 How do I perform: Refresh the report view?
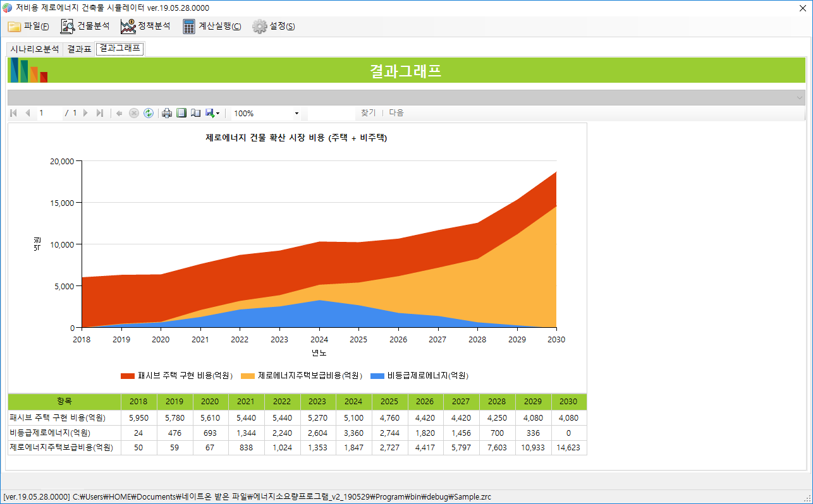click(149, 113)
